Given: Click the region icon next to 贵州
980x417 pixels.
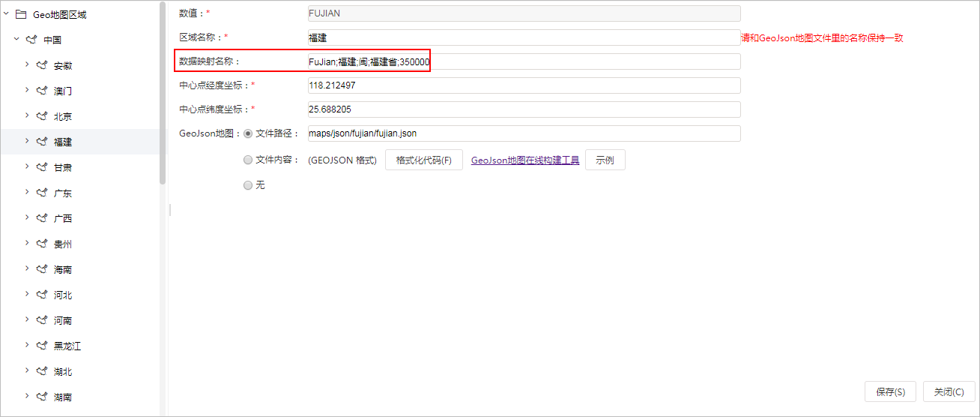Looking at the screenshot, I should click(x=42, y=244).
